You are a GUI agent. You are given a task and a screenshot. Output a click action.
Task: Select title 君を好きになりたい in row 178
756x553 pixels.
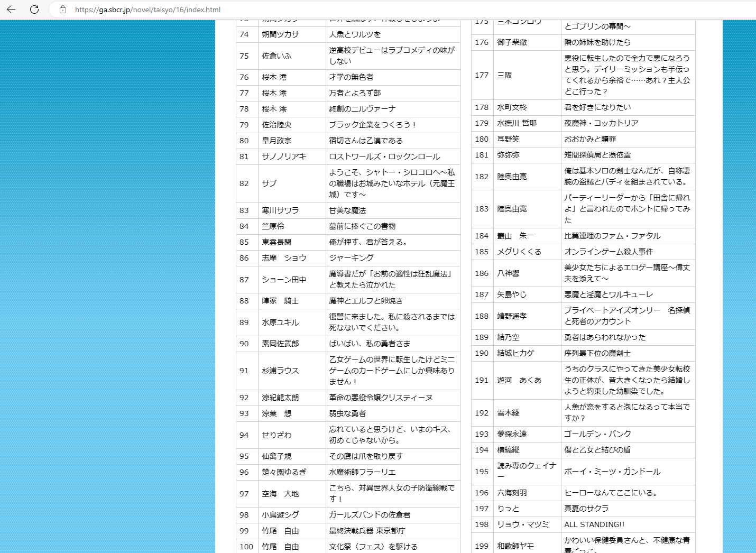tap(597, 107)
